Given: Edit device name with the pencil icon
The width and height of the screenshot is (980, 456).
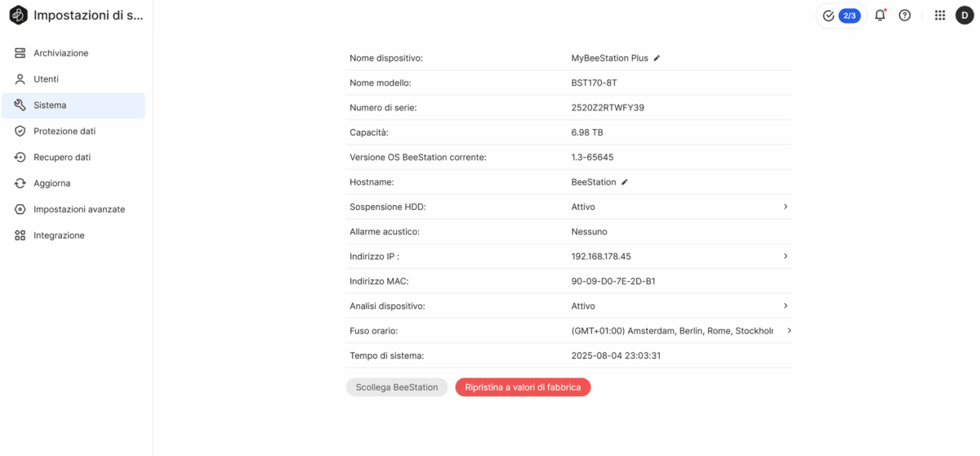Looking at the screenshot, I should coord(657,58).
